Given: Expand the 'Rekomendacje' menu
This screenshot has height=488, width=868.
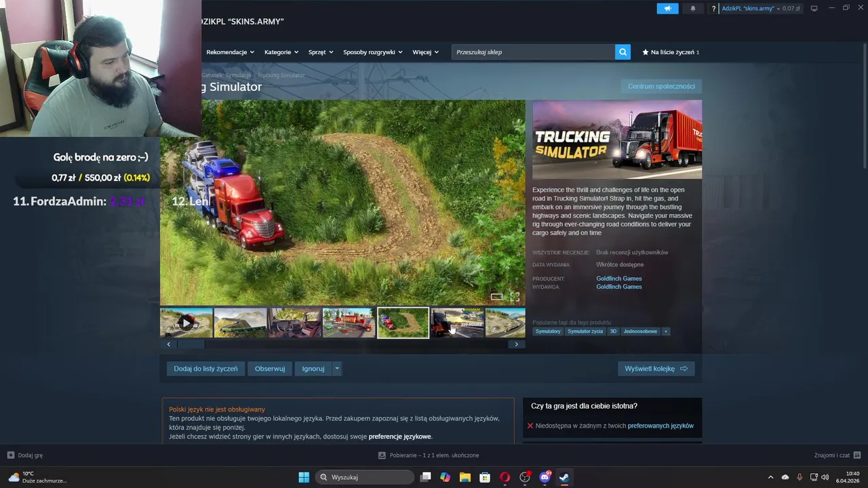Looking at the screenshot, I should [x=230, y=52].
